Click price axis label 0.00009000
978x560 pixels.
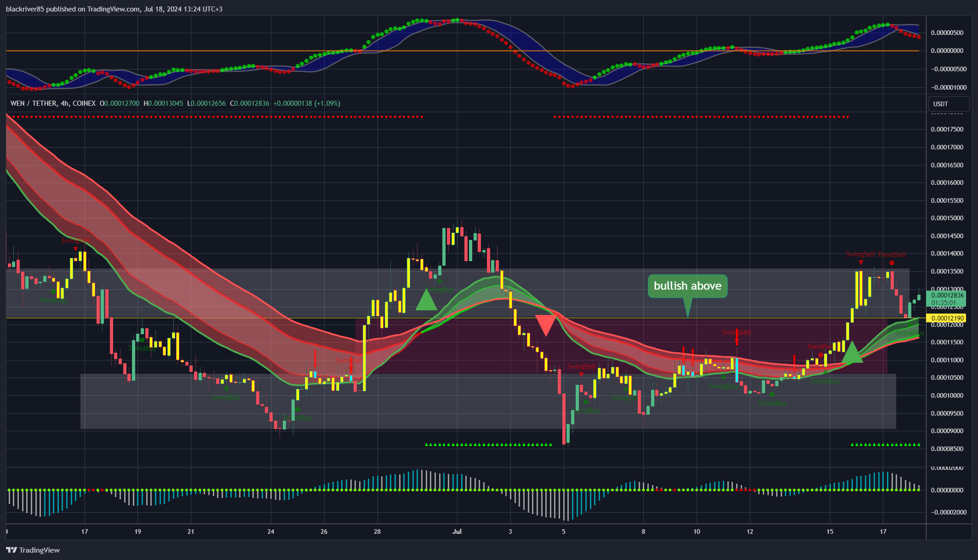(947, 431)
